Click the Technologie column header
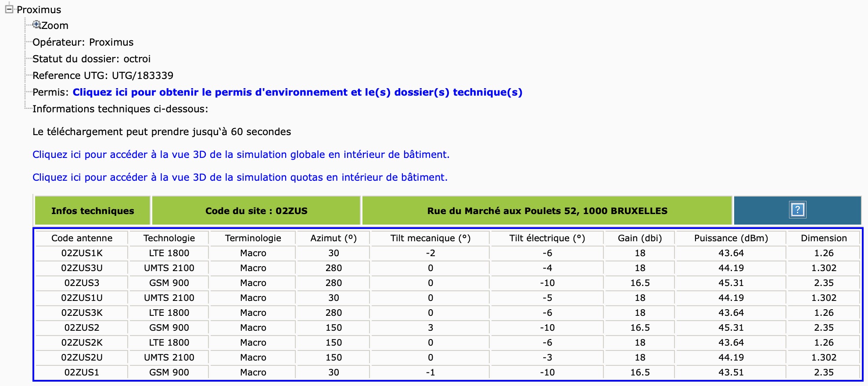This screenshot has height=386, width=868. (169, 238)
